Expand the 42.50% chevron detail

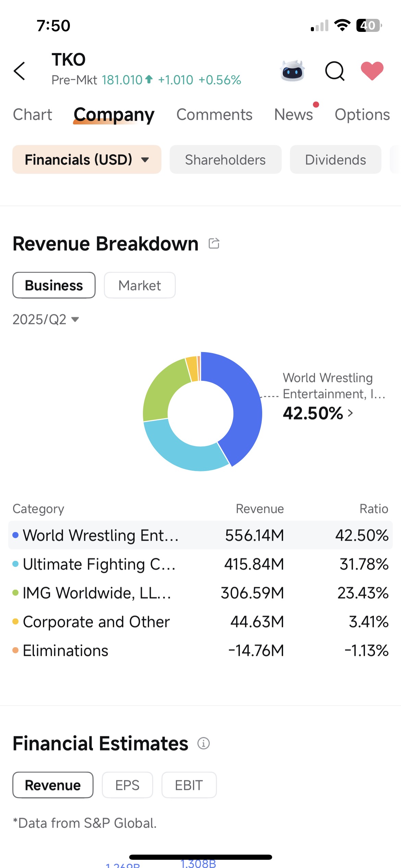point(350,413)
